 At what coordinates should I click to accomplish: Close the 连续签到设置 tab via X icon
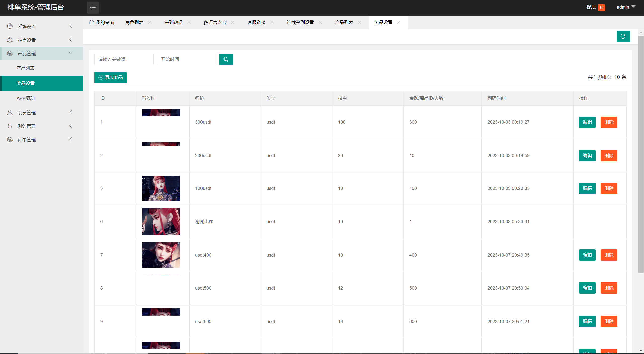click(320, 22)
